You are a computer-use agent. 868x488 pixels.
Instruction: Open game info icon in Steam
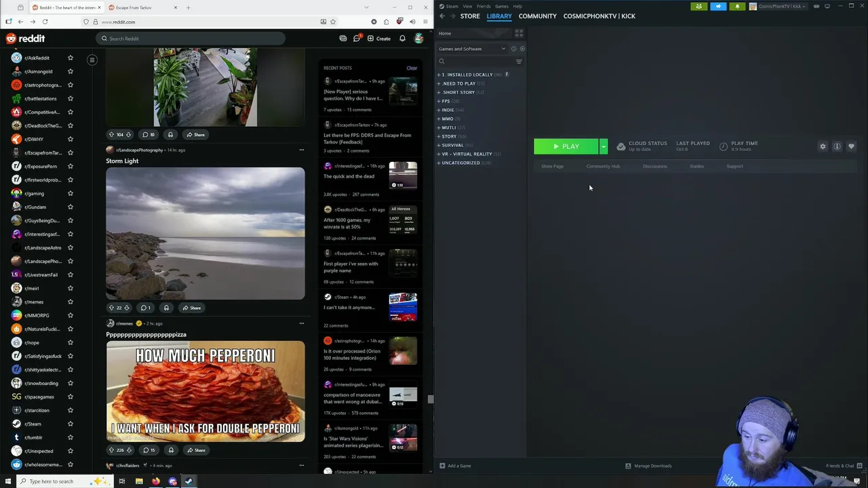tap(837, 146)
